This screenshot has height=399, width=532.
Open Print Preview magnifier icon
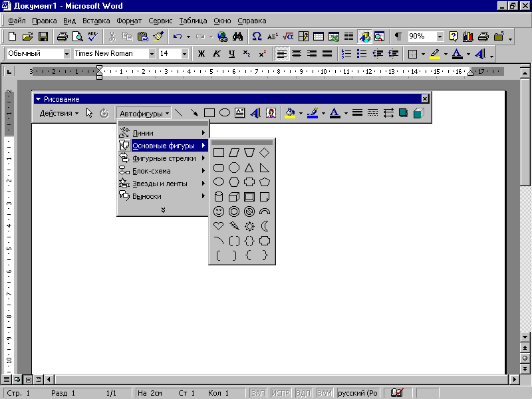78,37
